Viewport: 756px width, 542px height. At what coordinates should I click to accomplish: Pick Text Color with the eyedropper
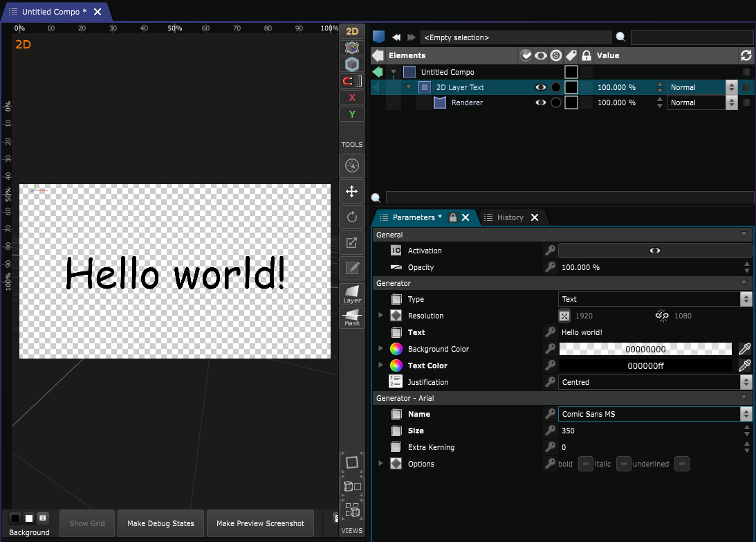click(745, 365)
